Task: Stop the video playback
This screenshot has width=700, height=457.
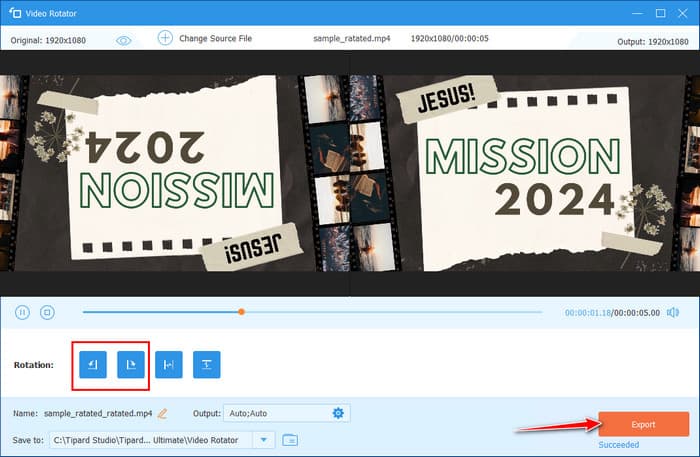Action: tap(47, 312)
